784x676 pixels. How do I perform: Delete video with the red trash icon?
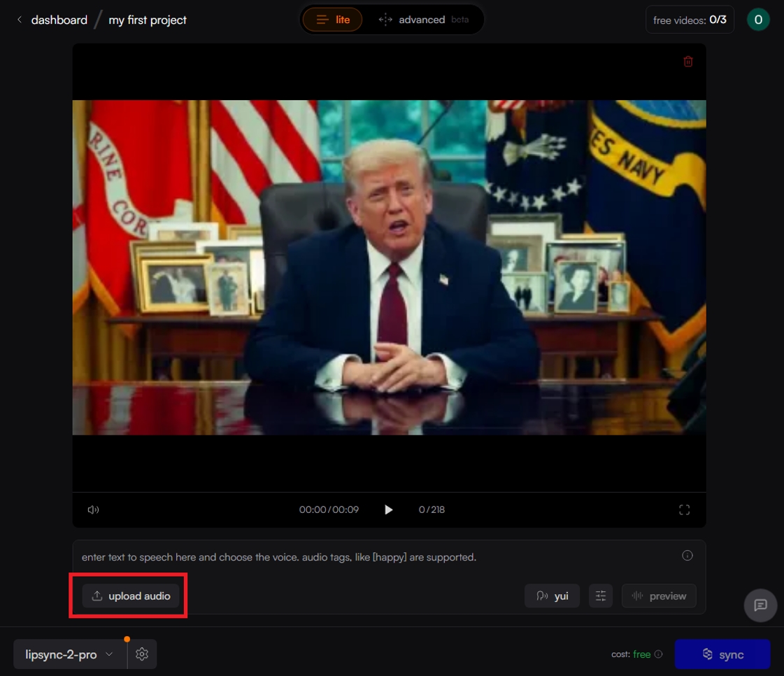point(688,61)
